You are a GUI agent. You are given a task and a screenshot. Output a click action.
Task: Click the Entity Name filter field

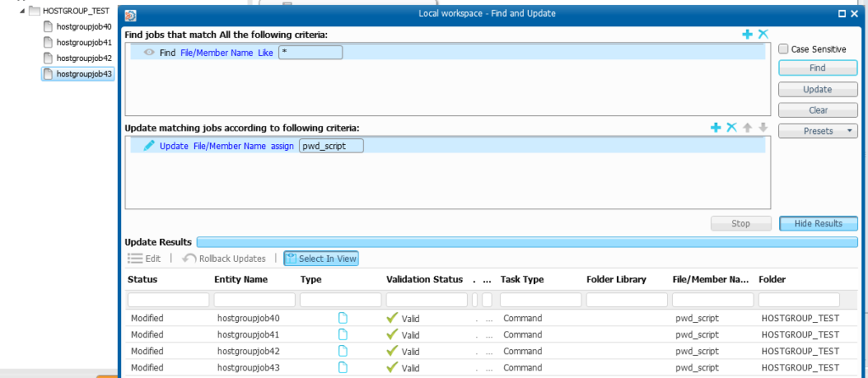click(254, 300)
